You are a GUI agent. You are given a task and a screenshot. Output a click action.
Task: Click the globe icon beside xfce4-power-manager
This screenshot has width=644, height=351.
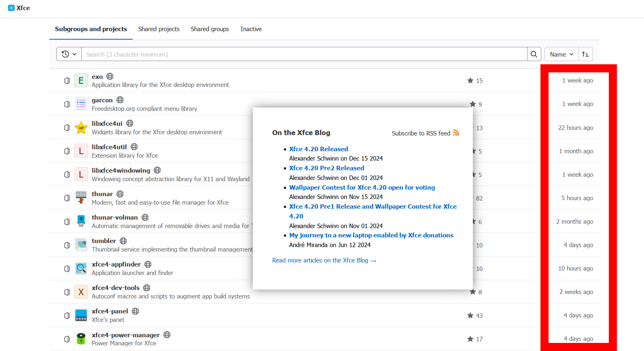click(167, 335)
